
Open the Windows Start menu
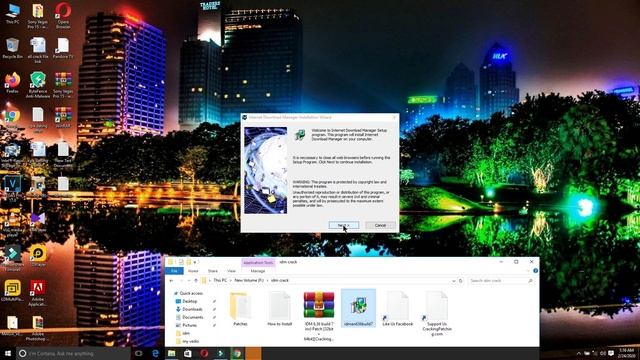8,353
